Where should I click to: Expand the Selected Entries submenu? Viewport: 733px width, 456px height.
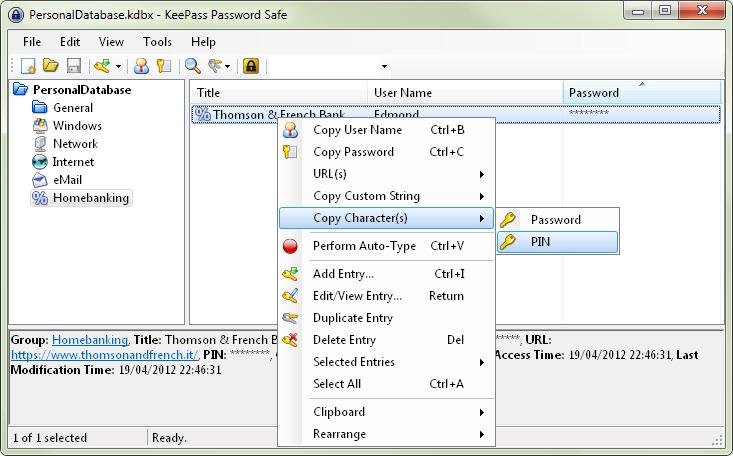click(386, 362)
